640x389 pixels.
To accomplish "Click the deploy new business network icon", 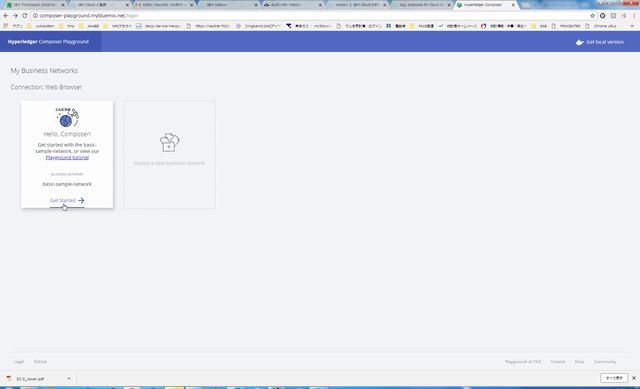I will (169, 142).
